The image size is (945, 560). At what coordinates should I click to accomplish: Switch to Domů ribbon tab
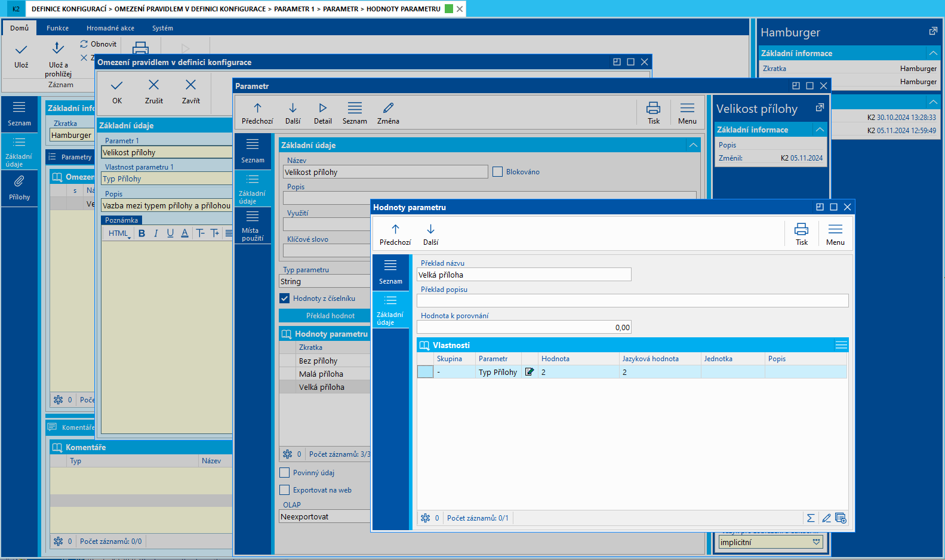click(19, 28)
